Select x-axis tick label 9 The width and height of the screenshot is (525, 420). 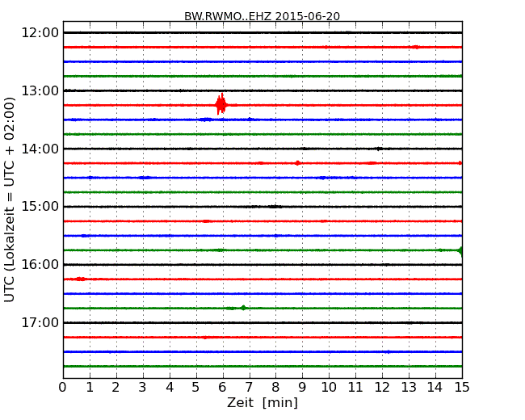(x=302, y=387)
